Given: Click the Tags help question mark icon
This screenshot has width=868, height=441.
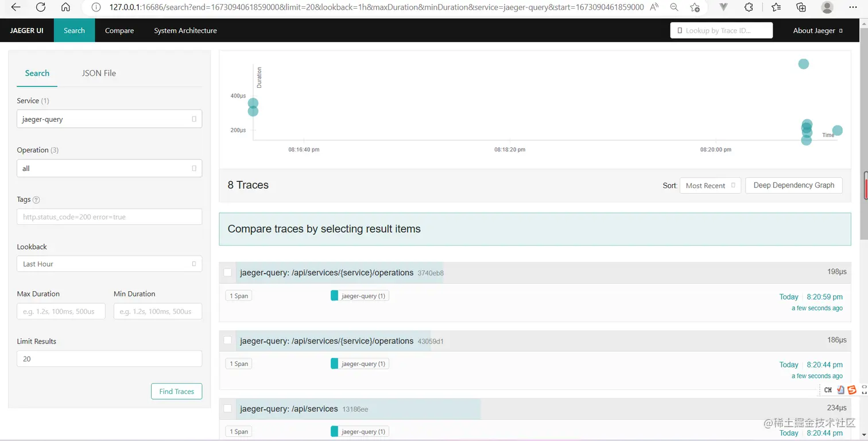Looking at the screenshot, I should coord(36,200).
